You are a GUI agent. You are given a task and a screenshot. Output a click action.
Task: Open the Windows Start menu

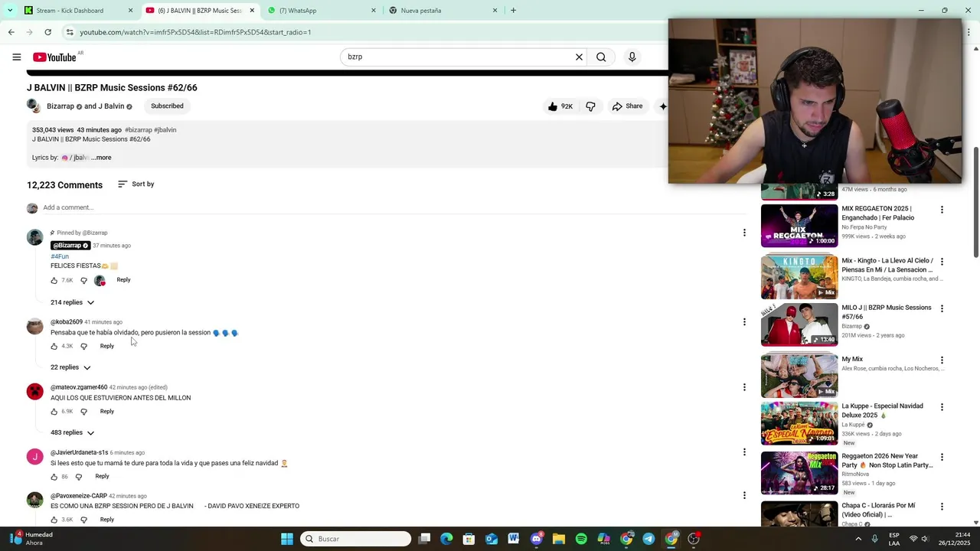[x=287, y=539]
